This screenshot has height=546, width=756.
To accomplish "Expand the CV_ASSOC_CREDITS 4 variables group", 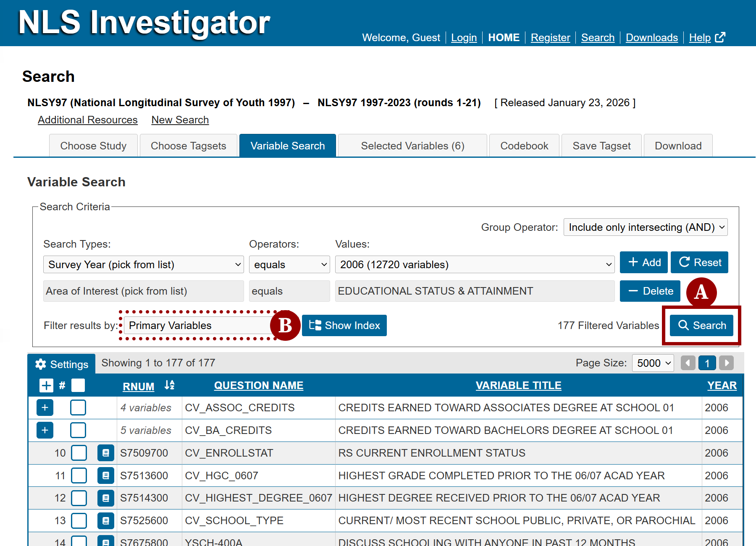I will point(45,408).
